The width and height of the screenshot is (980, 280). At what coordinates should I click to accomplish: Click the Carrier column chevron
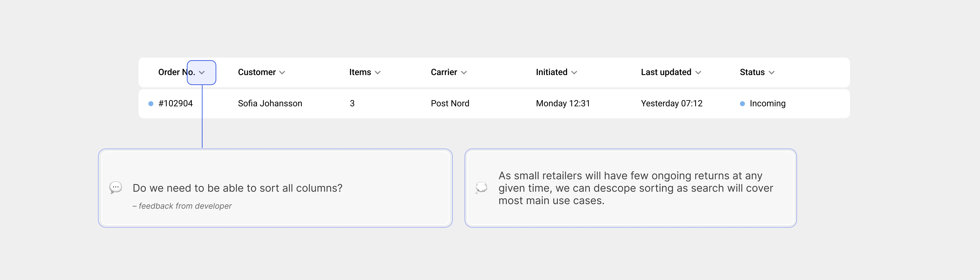pyautogui.click(x=464, y=72)
